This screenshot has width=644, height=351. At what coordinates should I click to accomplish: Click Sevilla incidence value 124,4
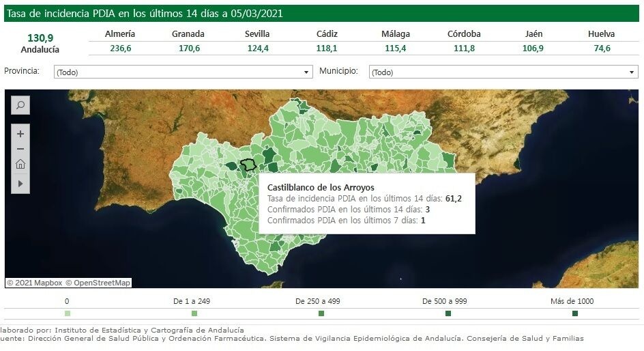pos(257,48)
